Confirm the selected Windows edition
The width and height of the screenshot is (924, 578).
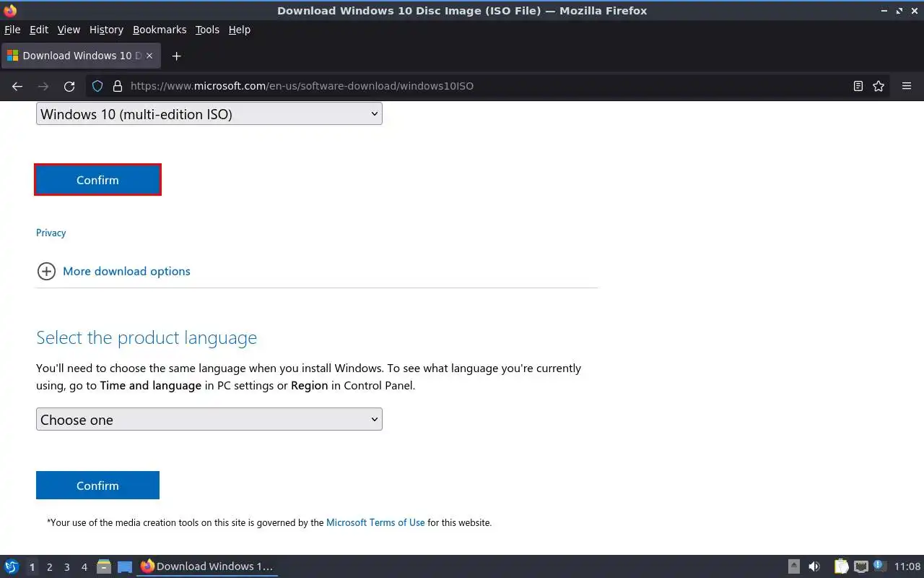97,180
